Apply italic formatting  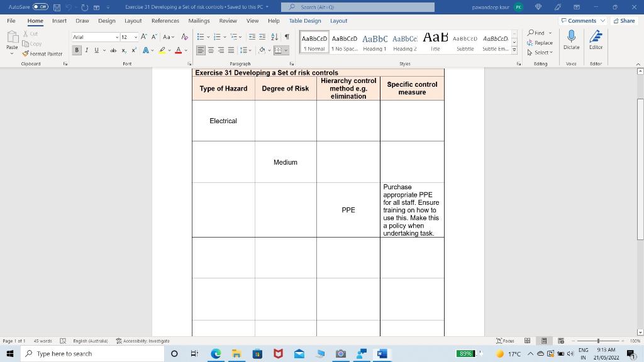pyautogui.click(x=86, y=50)
